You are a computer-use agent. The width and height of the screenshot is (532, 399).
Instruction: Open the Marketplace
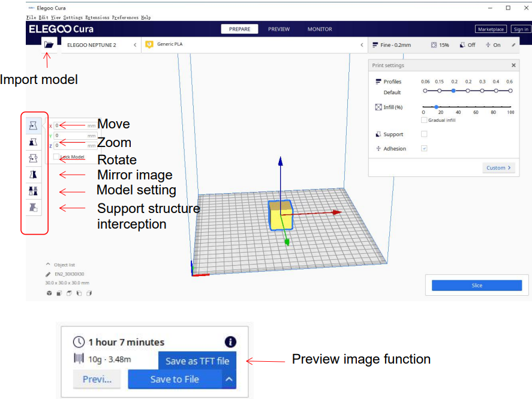(491, 29)
